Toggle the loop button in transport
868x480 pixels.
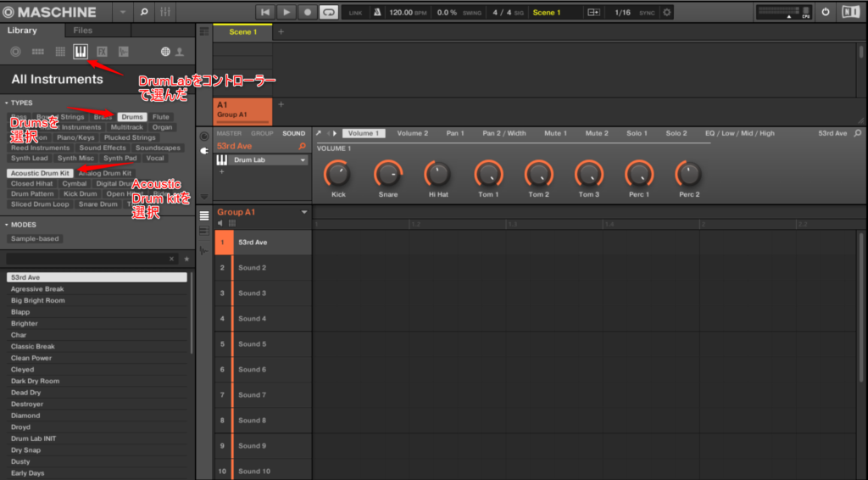pos(328,12)
